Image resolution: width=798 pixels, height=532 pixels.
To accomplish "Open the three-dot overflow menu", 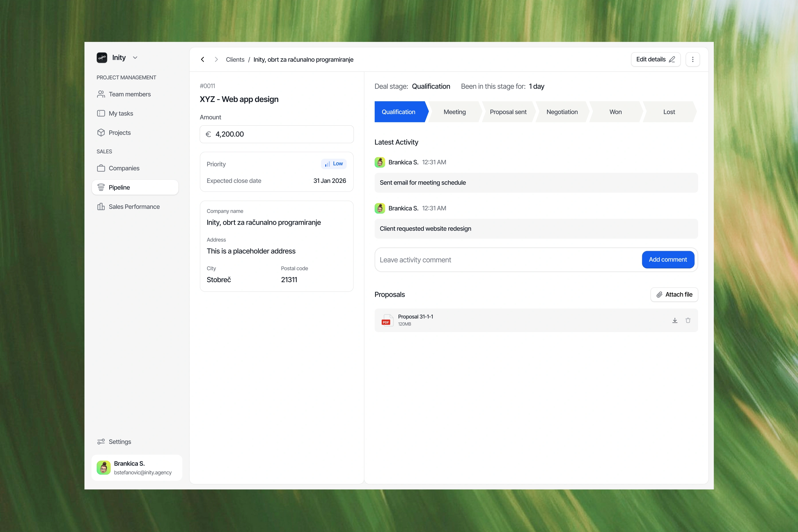I will tap(692, 59).
